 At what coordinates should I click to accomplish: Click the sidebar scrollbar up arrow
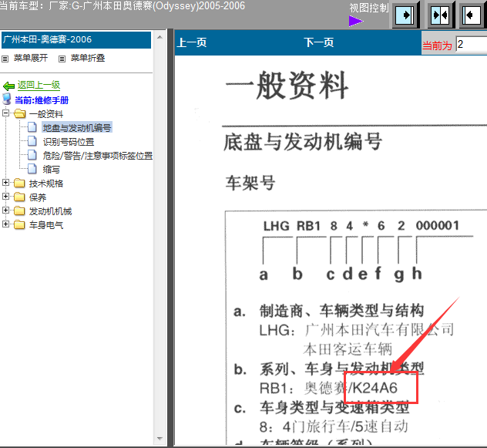(160, 37)
